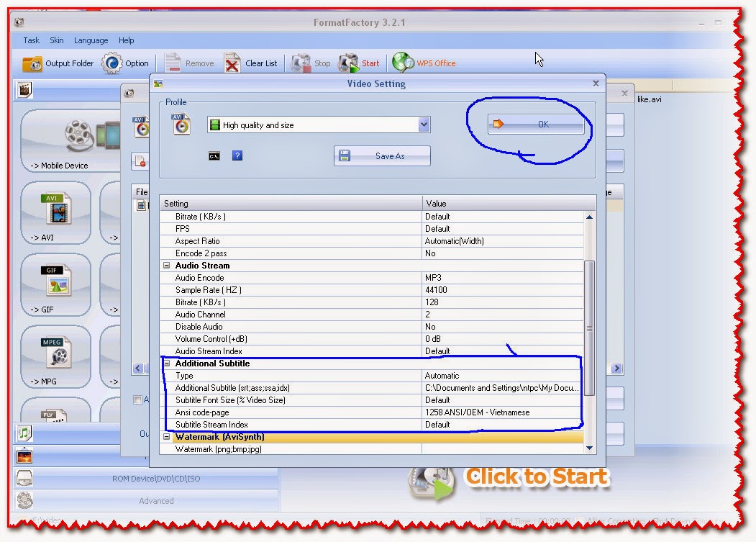This screenshot has width=756, height=542.
Task: Select the Disable Audio row
Action: tap(372, 327)
